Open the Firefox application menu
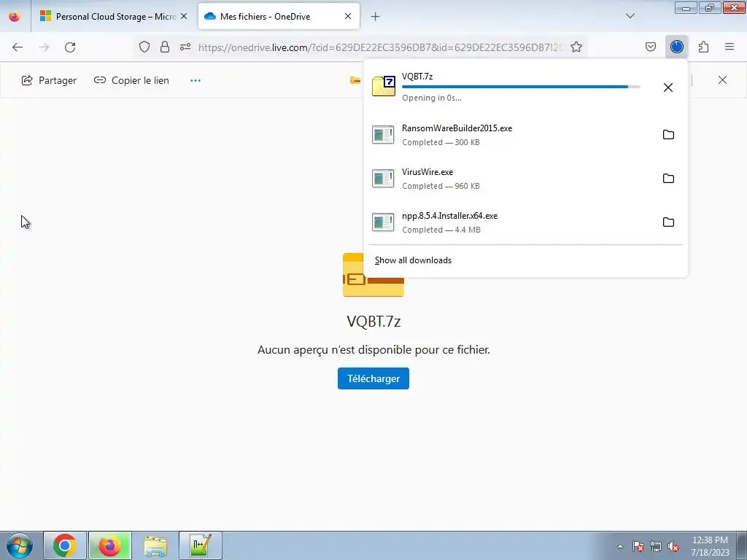 coord(729,47)
